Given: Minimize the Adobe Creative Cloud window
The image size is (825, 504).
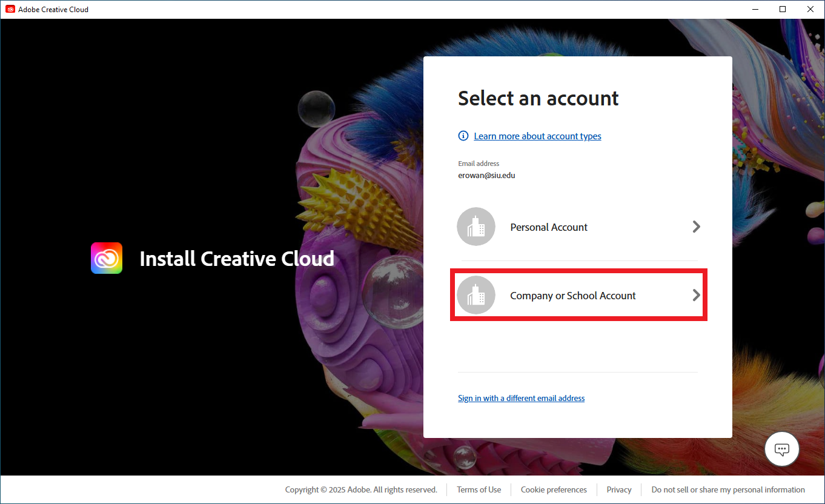Looking at the screenshot, I should pos(755,9).
